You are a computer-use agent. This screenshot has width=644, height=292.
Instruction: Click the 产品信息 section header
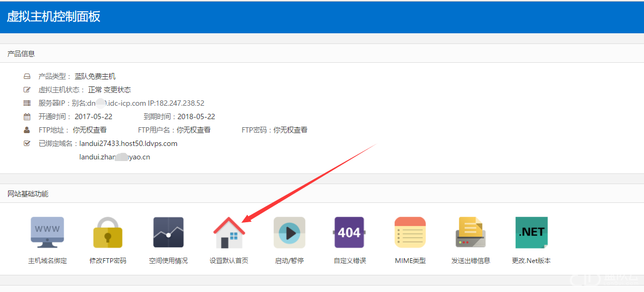coord(21,54)
